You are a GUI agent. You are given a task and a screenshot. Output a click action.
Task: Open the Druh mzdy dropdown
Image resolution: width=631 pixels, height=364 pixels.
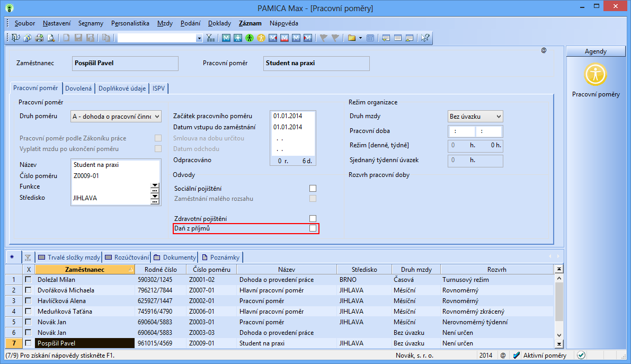(x=499, y=117)
